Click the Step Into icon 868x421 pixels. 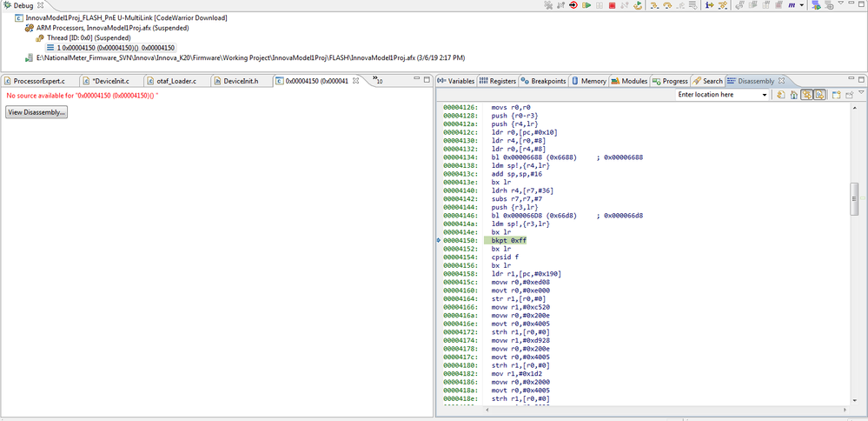tap(654, 5)
